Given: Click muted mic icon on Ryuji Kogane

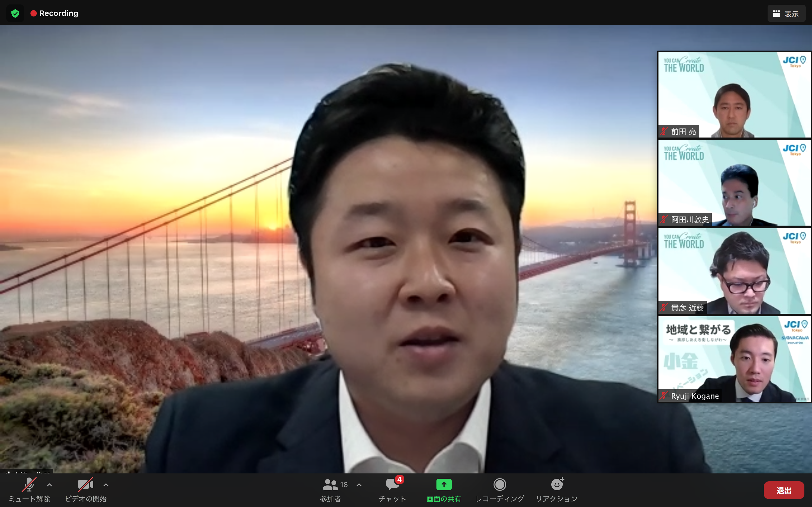Looking at the screenshot, I should 664,396.
